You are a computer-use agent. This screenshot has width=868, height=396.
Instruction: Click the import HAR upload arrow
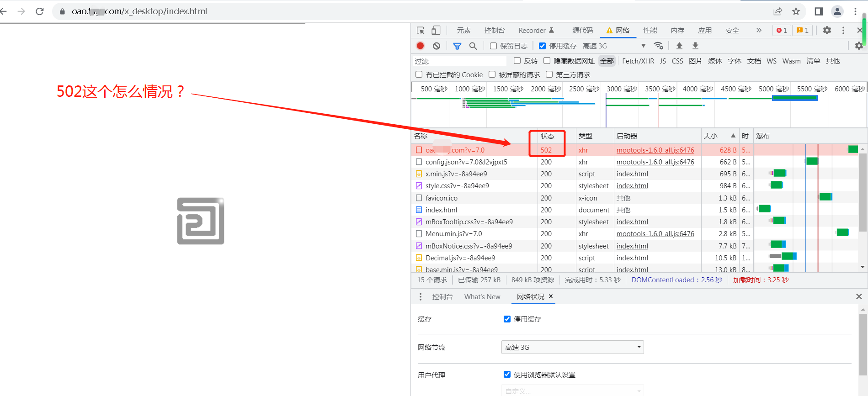point(679,46)
